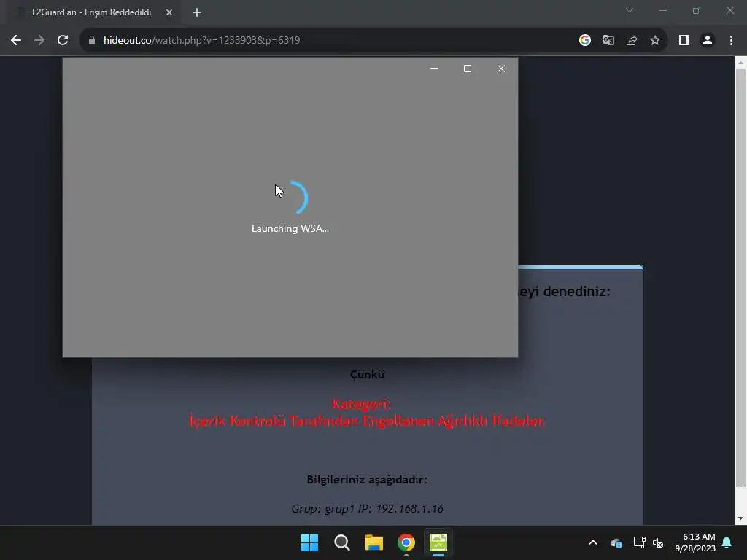Close the Chrome browser window
The image size is (747, 560).
point(730,10)
